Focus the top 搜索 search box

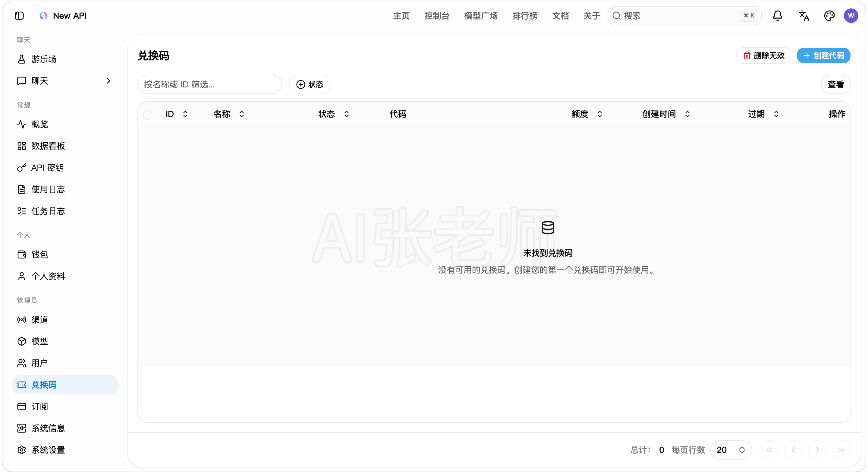684,15
